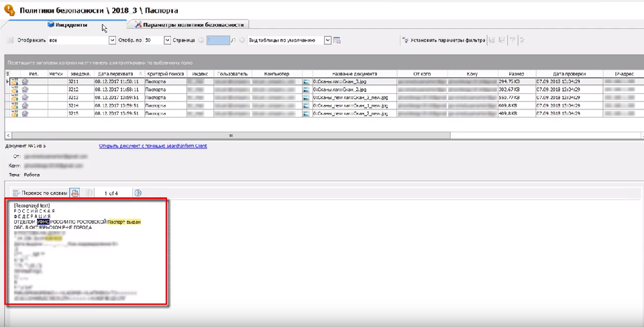Click image icon next to Скан_3_new.jpg

(x=306, y=97)
